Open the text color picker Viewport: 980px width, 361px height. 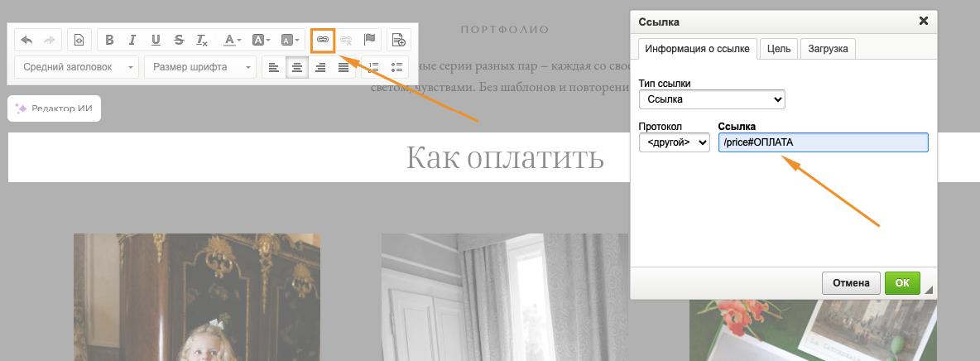click(x=233, y=39)
